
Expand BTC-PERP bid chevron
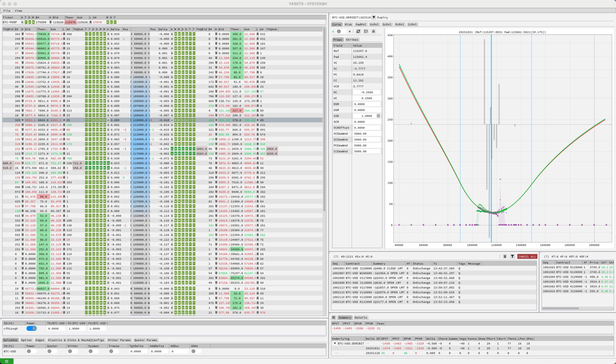click(51, 22)
